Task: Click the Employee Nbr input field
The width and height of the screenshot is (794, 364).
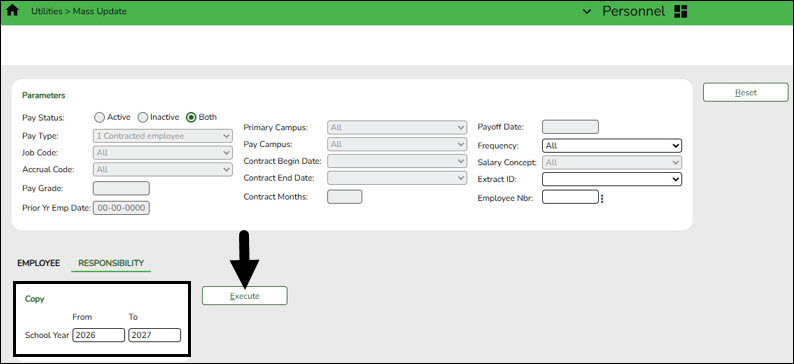Action: point(570,197)
